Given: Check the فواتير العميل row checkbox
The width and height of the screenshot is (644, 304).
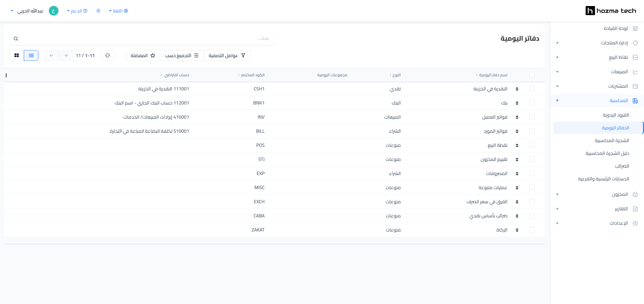Looking at the screenshot, I should [x=532, y=117].
